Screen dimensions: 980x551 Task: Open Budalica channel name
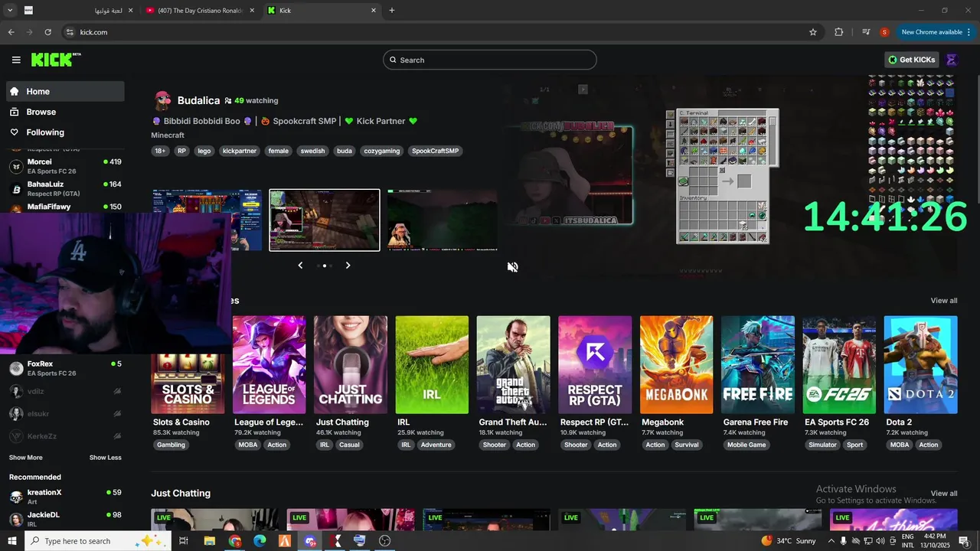click(198, 100)
